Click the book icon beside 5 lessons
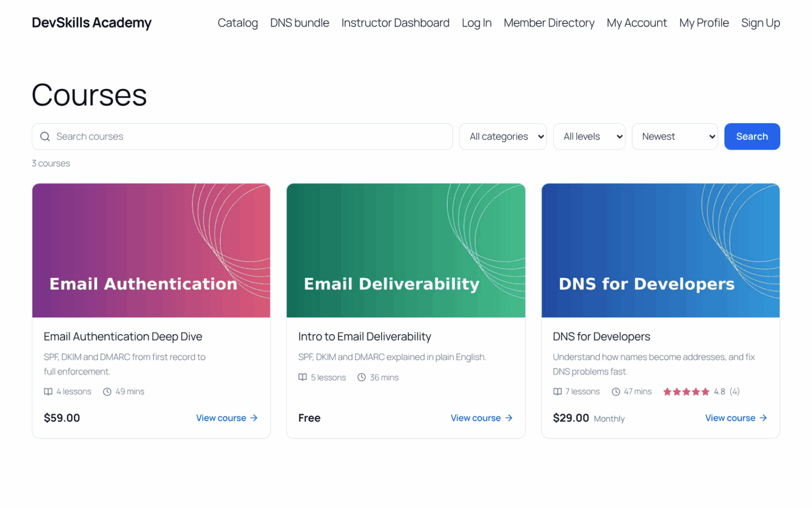812x508 pixels. click(303, 377)
